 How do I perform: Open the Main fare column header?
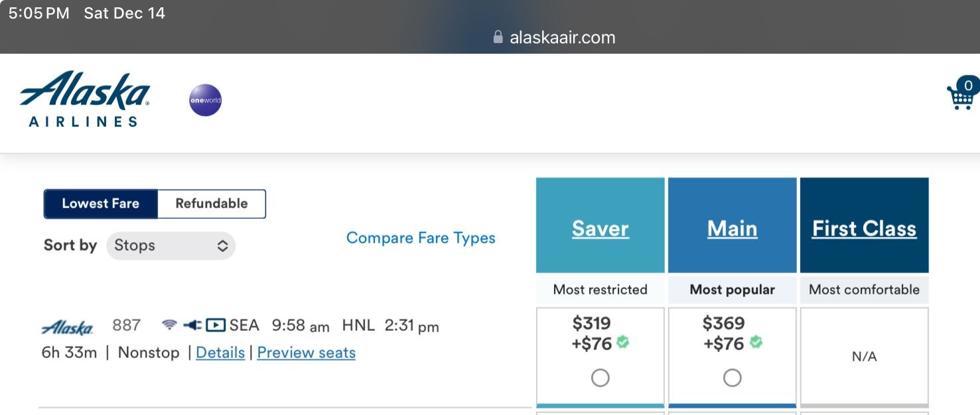732,229
